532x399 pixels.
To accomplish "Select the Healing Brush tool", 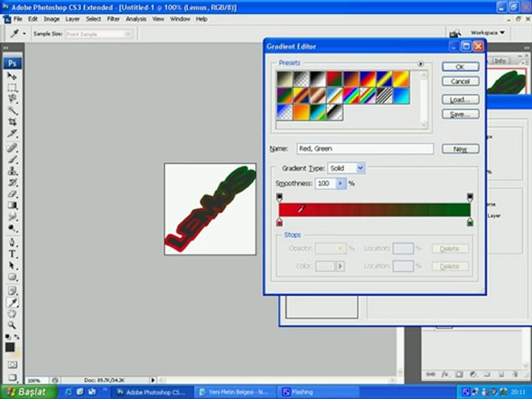I will pyautogui.click(x=12, y=147).
